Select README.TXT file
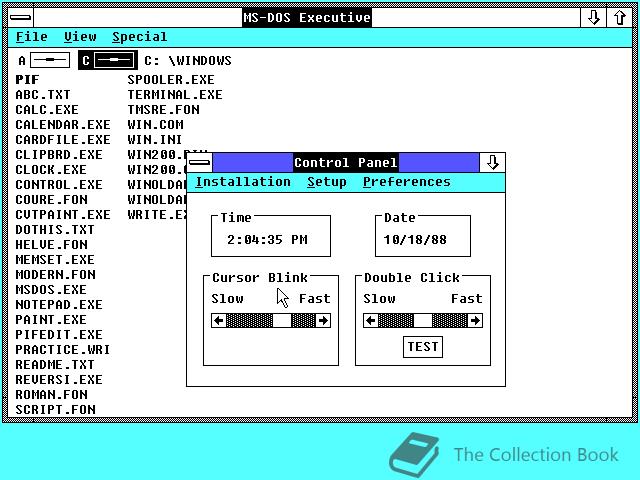This screenshot has width=640, height=480. 55,365
